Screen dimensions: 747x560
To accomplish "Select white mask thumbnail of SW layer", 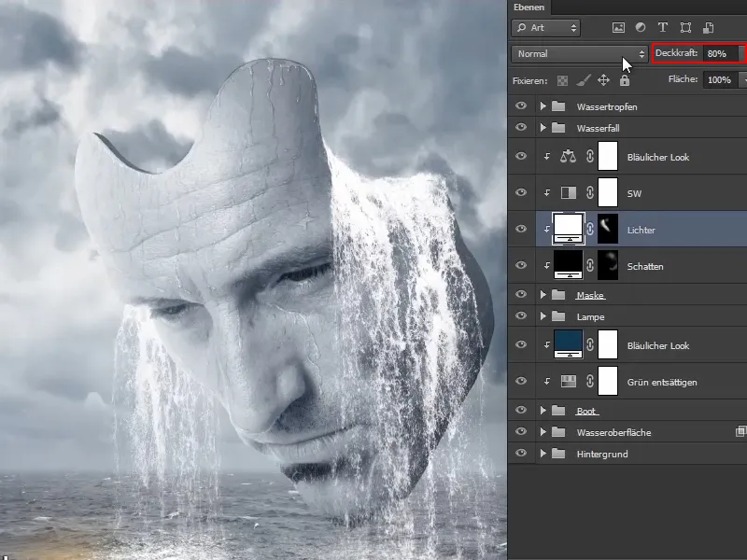I will pyautogui.click(x=608, y=192).
